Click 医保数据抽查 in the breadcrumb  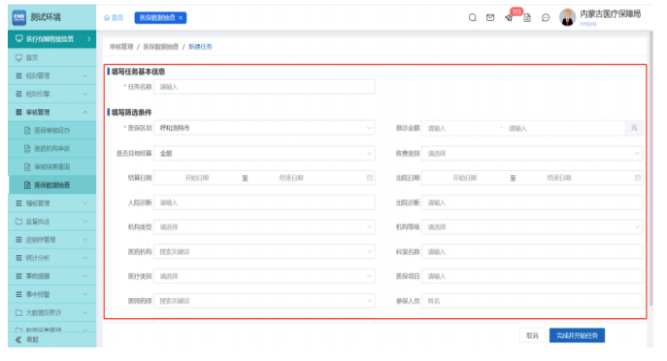tap(161, 47)
